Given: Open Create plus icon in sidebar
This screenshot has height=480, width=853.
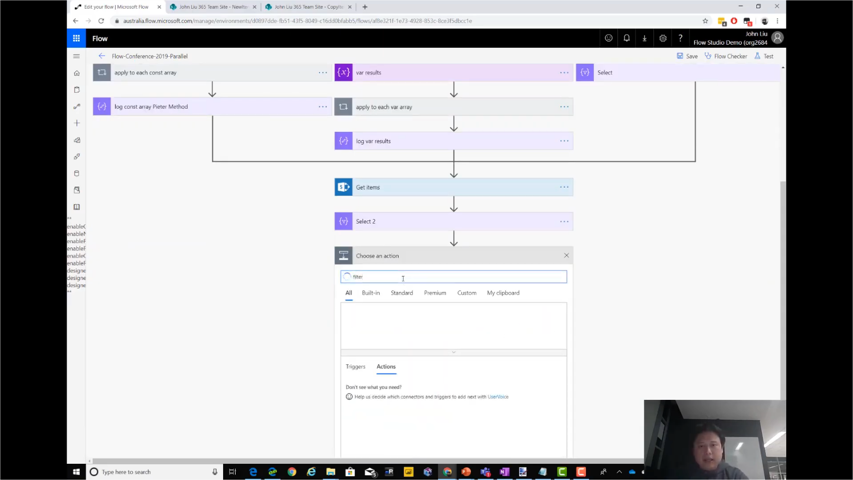Looking at the screenshot, I should (x=77, y=123).
